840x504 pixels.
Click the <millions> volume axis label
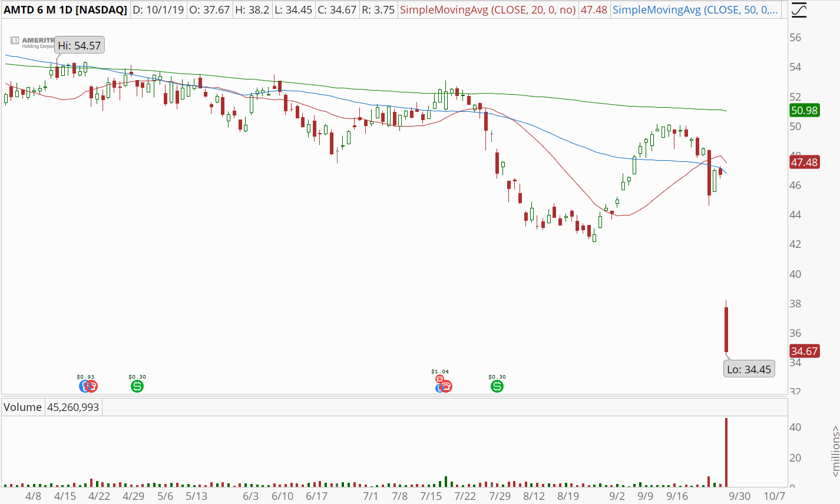[835, 452]
